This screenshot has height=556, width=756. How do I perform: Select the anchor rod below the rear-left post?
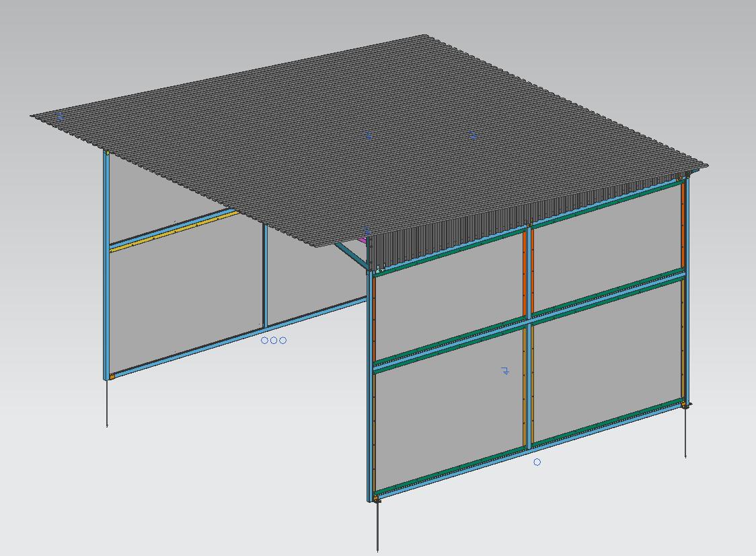point(106,403)
